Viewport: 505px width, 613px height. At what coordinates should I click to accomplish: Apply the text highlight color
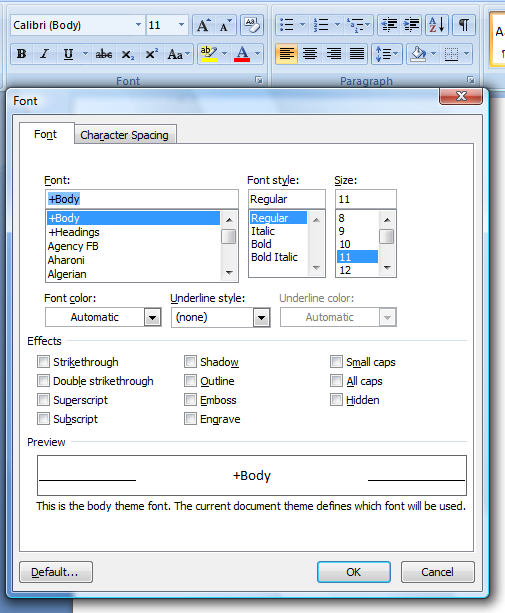point(208,54)
